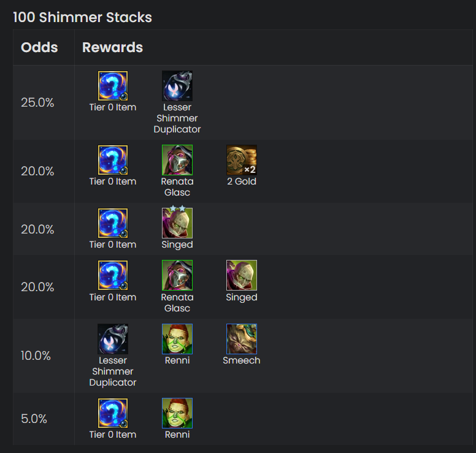Click the Odds column header
This screenshot has width=476, height=453.
tap(39, 47)
